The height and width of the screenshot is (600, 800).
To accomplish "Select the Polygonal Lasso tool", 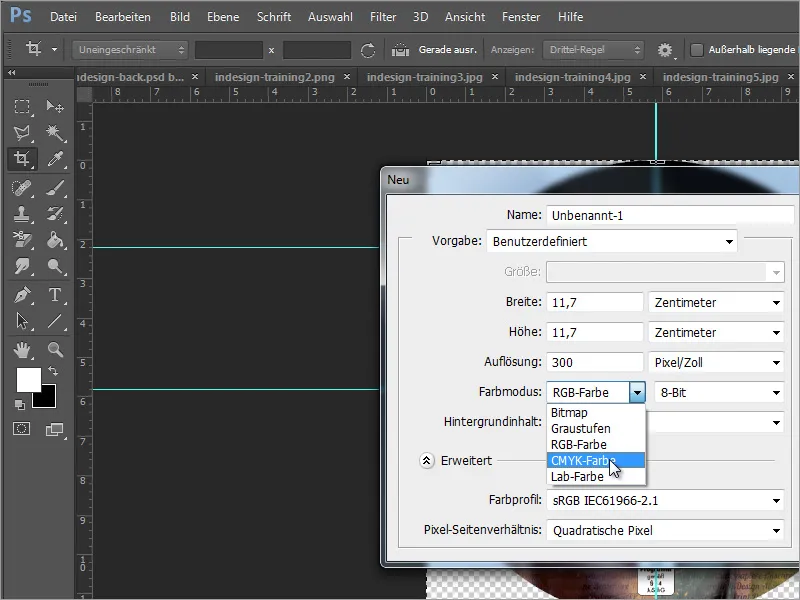I will [x=21, y=133].
